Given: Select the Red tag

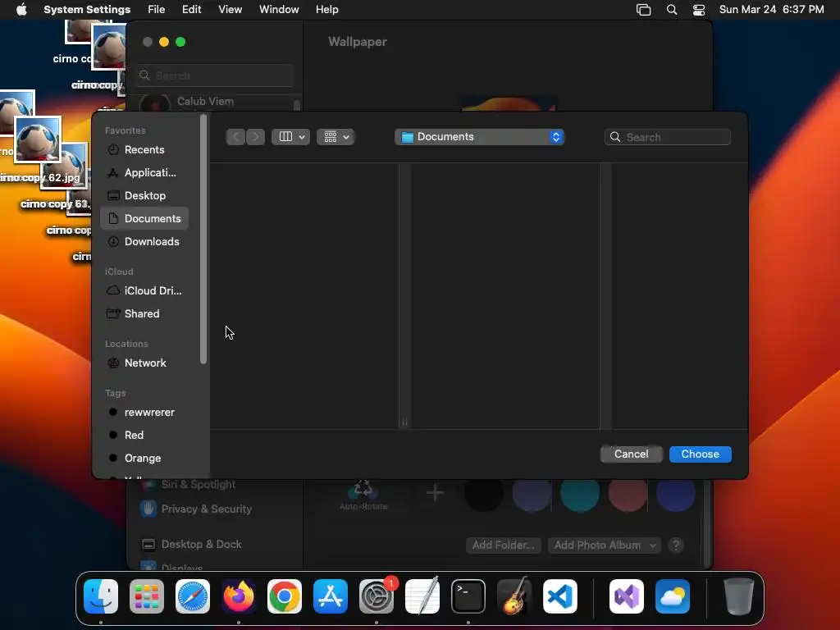Looking at the screenshot, I should click(144, 436).
